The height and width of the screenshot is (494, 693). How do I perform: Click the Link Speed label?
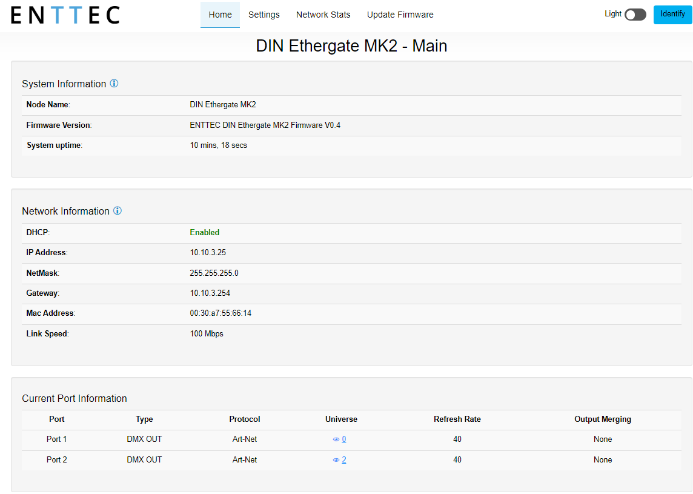pos(47,334)
